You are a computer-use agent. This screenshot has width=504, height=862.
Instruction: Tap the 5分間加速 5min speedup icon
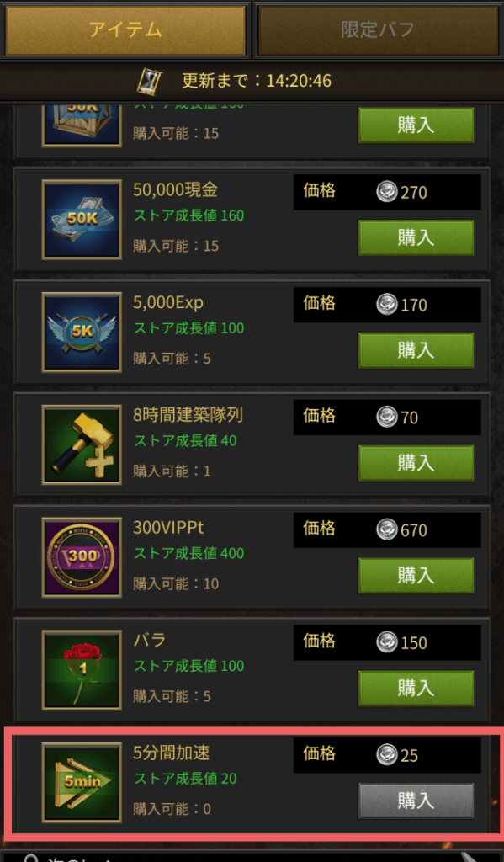82,782
